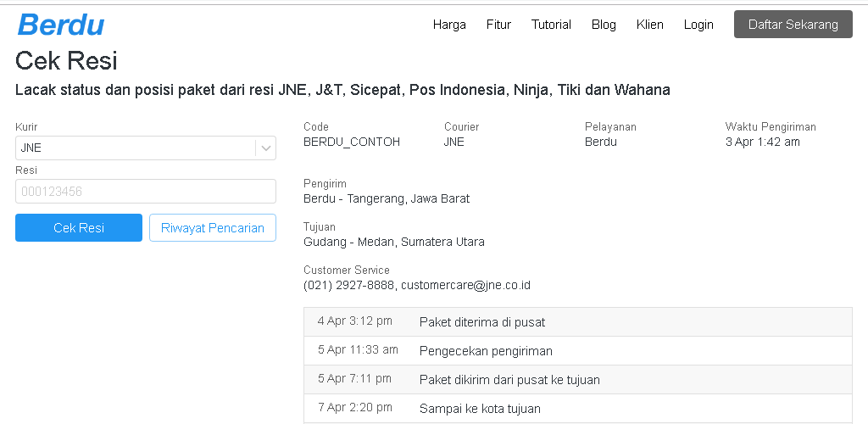Select the row Pengecekan pengiriman

(x=578, y=351)
